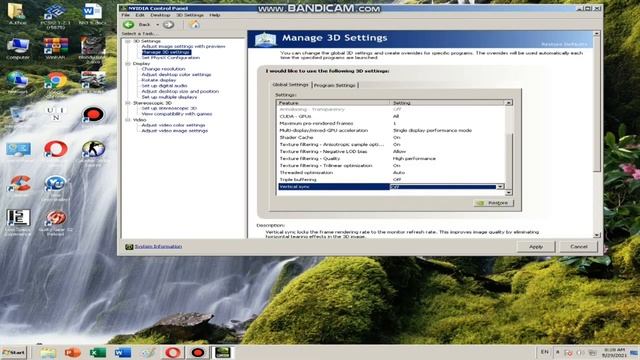Viewport: 640px width, 360px height.
Task: Select Adjust image settings with preview
Action: (183, 47)
